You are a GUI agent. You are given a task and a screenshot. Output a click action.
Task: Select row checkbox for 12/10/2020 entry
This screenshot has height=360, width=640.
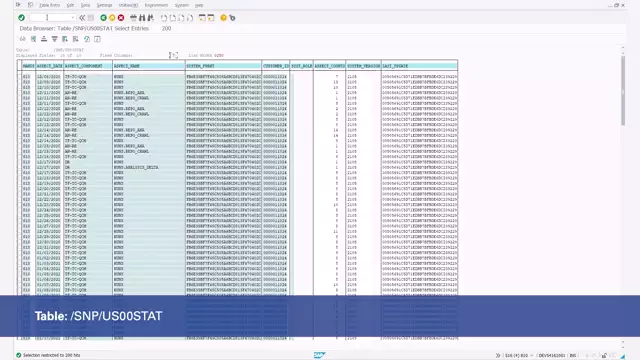tap(19, 87)
